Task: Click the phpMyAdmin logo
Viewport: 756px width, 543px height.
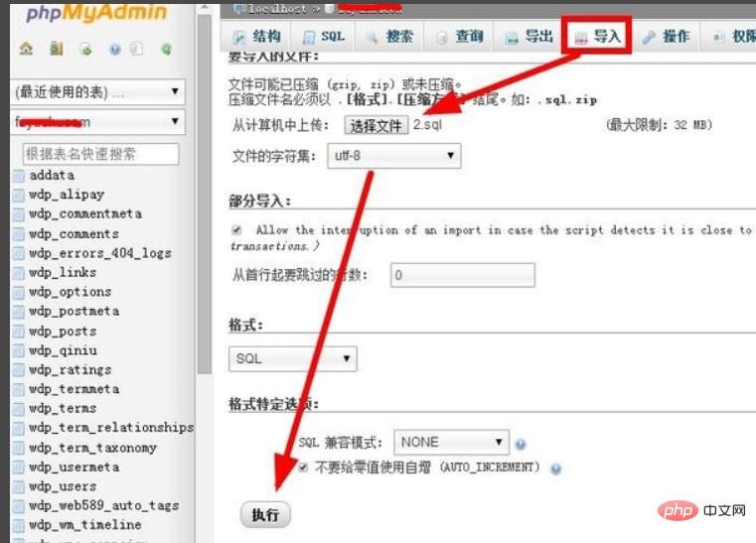Action: (x=96, y=13)
